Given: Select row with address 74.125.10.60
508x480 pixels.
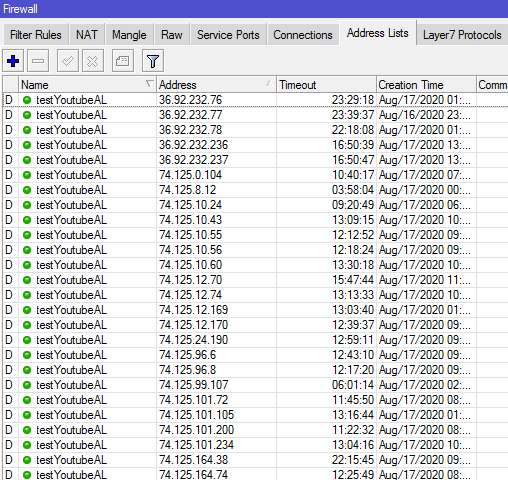Looking at the screenshot, I should pyautogui.click(x=255, y=265).
